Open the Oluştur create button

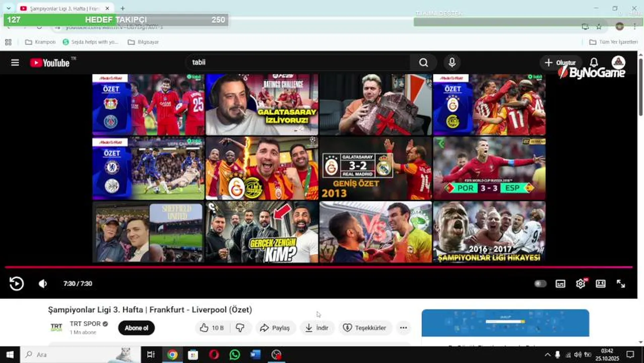point(559,63)
